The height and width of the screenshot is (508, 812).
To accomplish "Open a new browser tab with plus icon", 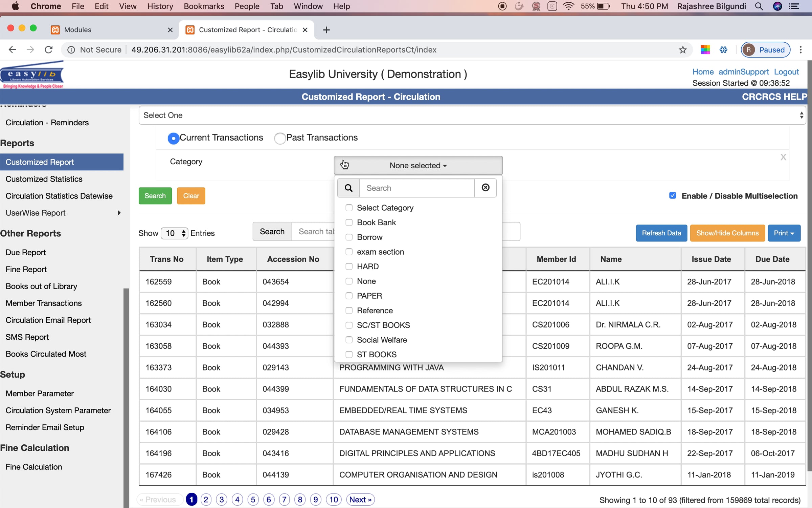I will pos(326,30).
